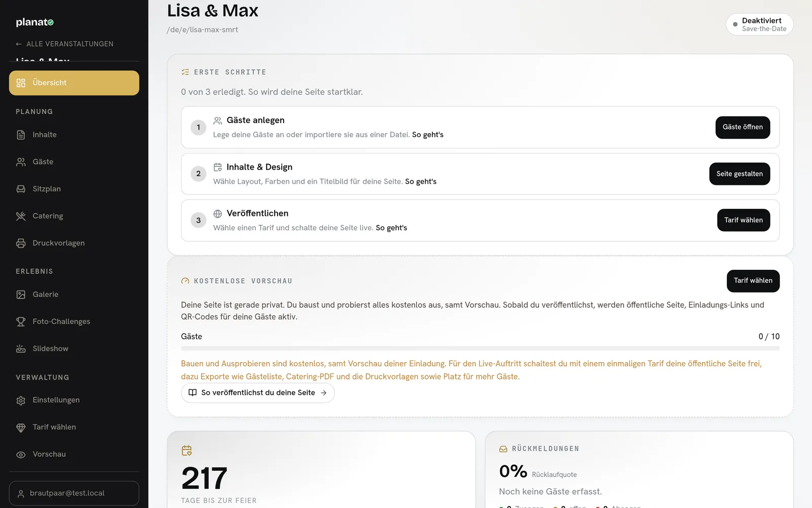Click Tarif wählen in Veröffentlichen step
This screenshot has width=812, height=508.
tap(743, 220)
